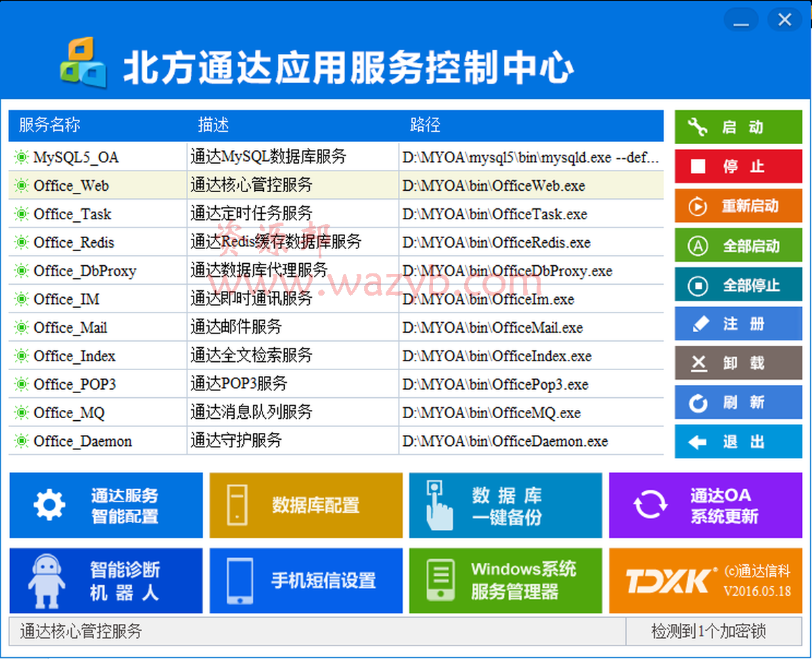Click the status icon beside Office_Daemon
The height and width of the screenshot is (659, 812).
click(x=21, y=442)
